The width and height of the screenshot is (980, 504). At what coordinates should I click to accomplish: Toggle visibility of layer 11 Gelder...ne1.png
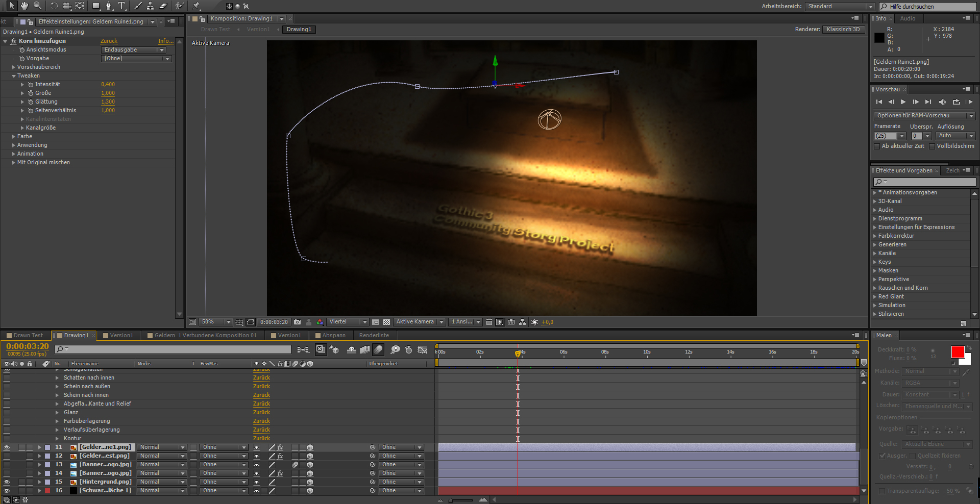7,447
